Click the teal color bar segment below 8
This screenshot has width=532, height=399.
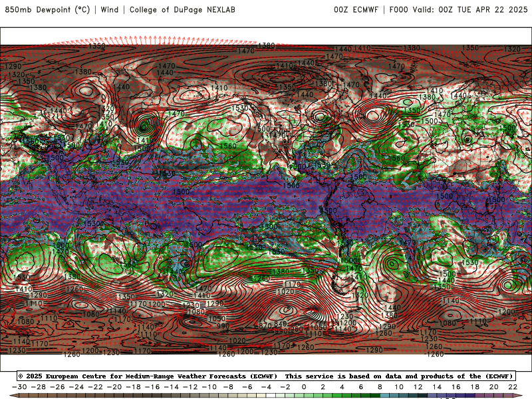385,396
